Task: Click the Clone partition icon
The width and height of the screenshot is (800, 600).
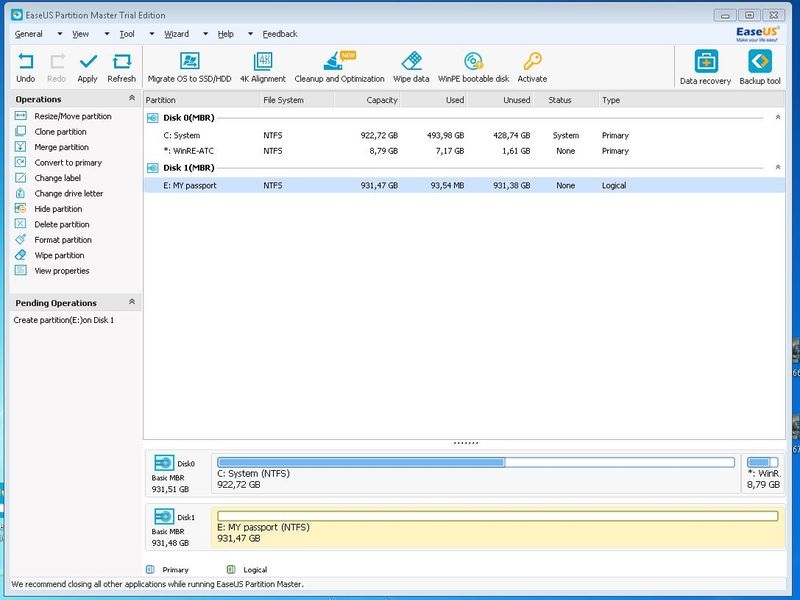Action: 20,131
